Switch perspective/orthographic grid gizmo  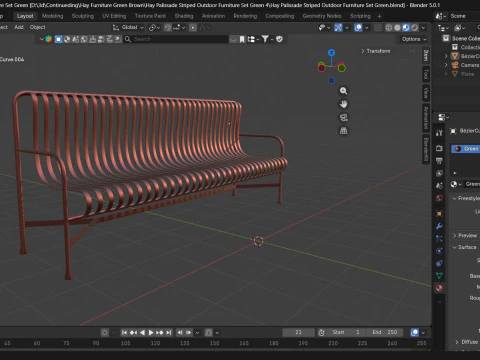coord(343,131)
